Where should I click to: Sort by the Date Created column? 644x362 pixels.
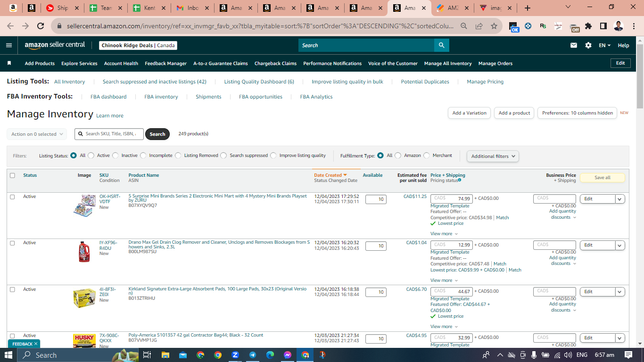(330, 175)
